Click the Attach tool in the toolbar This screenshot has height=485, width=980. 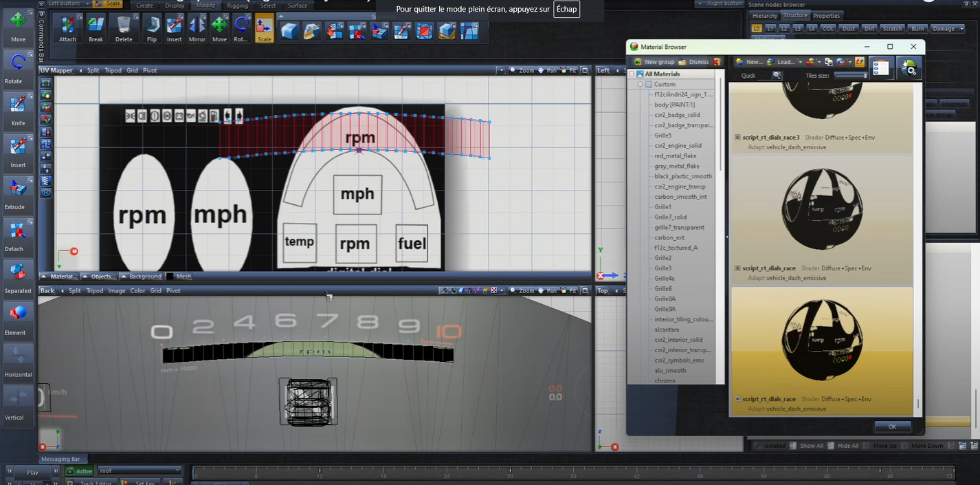67,28
